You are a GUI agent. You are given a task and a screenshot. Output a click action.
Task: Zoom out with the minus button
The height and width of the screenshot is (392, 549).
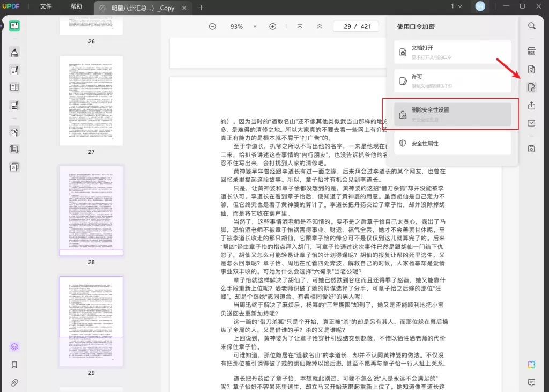tap(212, 27)
